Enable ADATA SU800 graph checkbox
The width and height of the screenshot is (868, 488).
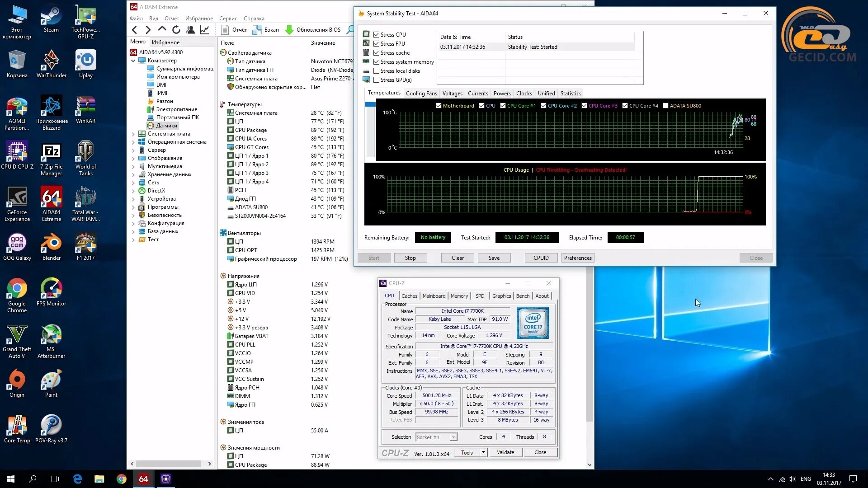tap(665, 106)
